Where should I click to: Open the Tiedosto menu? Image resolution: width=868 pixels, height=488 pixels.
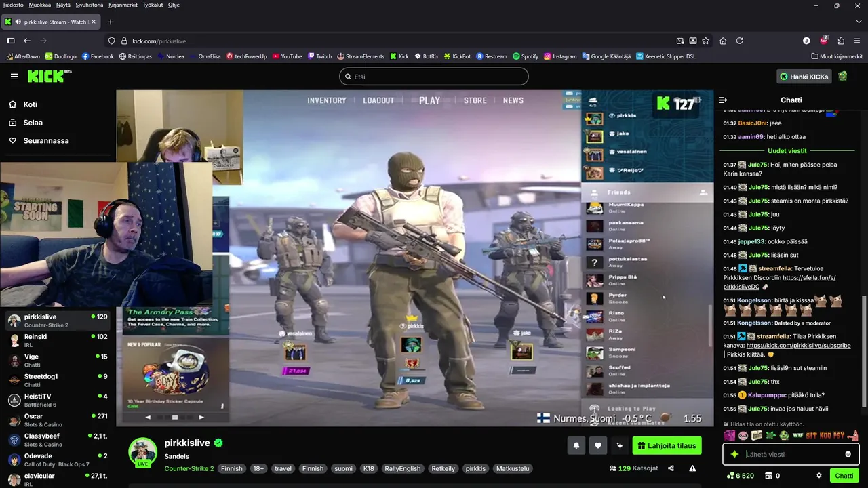pyautogui.click(x=13, y=5)
